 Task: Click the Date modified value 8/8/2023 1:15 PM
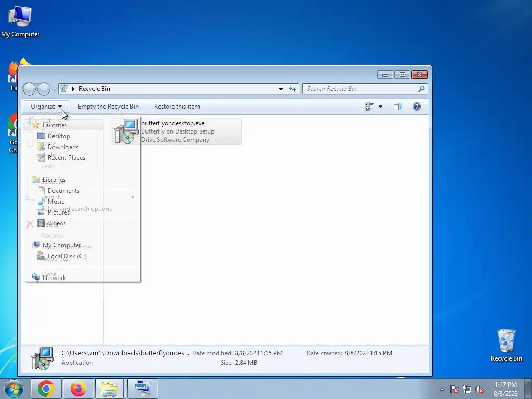[259, 353]
